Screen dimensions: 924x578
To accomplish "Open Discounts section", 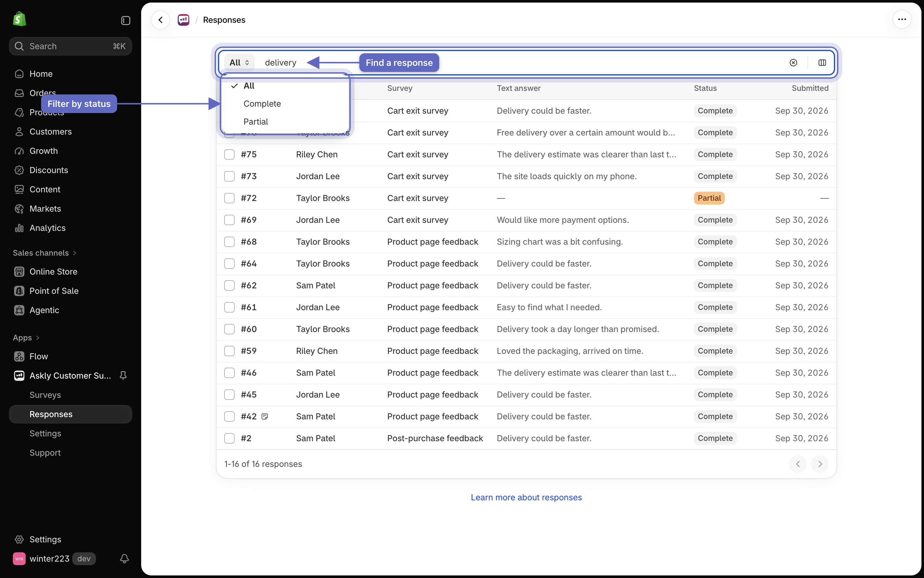I will tap(71, 170).
